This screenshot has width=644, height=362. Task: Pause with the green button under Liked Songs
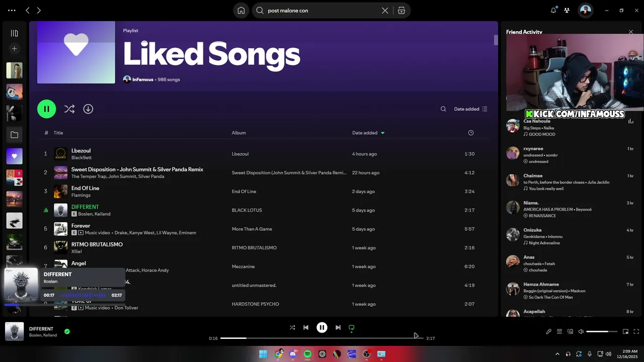46,109
